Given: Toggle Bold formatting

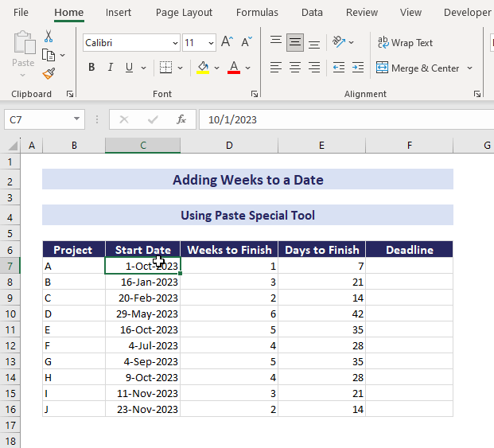Looking at the screenshot, I should point(91,68).
